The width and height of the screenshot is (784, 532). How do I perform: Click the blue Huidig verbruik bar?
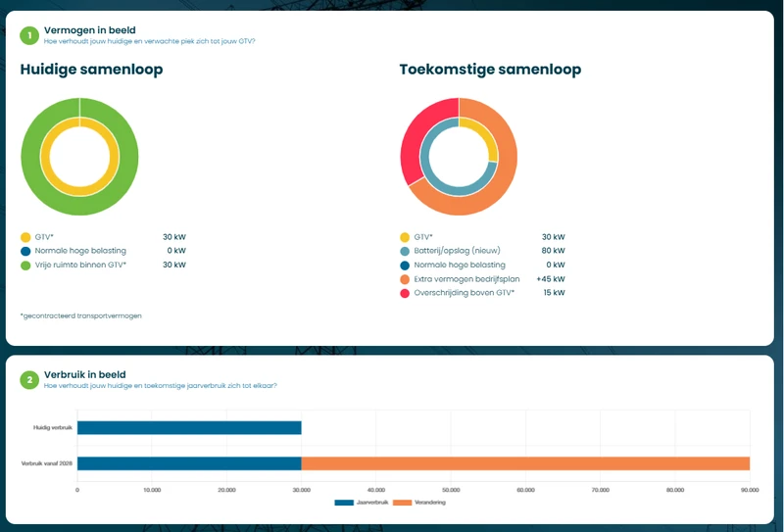click(189, 428)
